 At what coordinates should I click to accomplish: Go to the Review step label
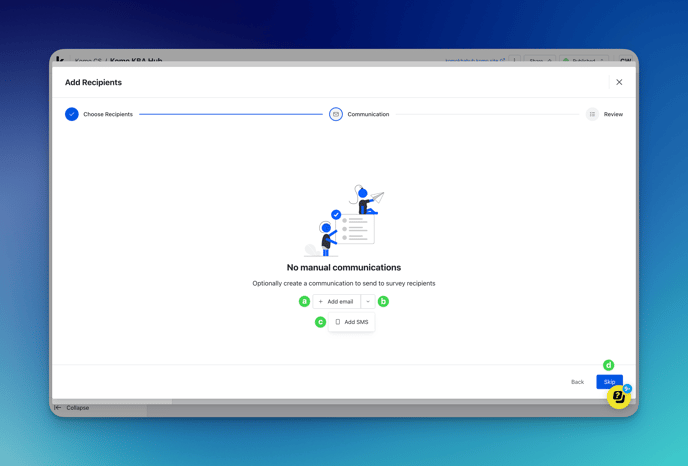(x=613, y=114)
